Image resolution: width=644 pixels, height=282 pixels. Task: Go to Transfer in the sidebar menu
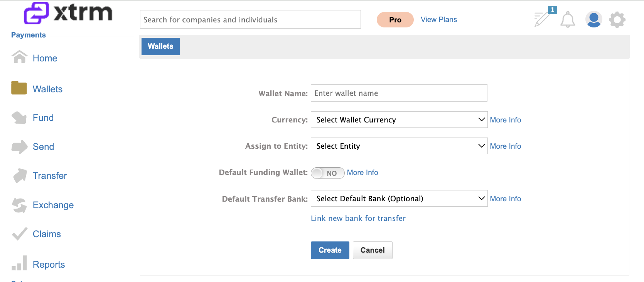50,176
